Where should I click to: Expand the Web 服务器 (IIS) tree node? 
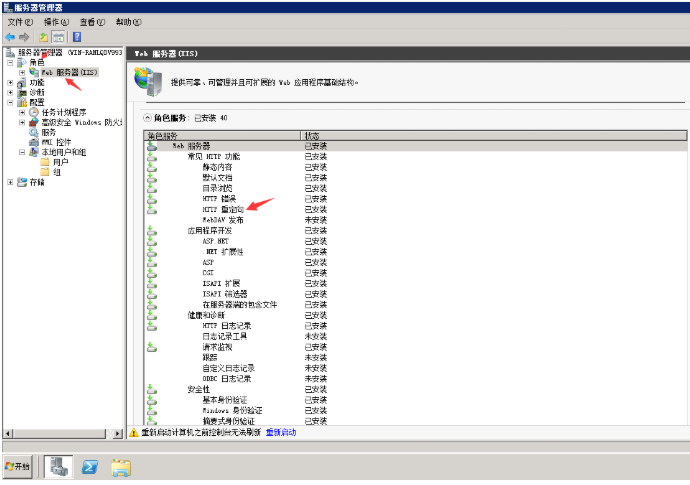22,73
